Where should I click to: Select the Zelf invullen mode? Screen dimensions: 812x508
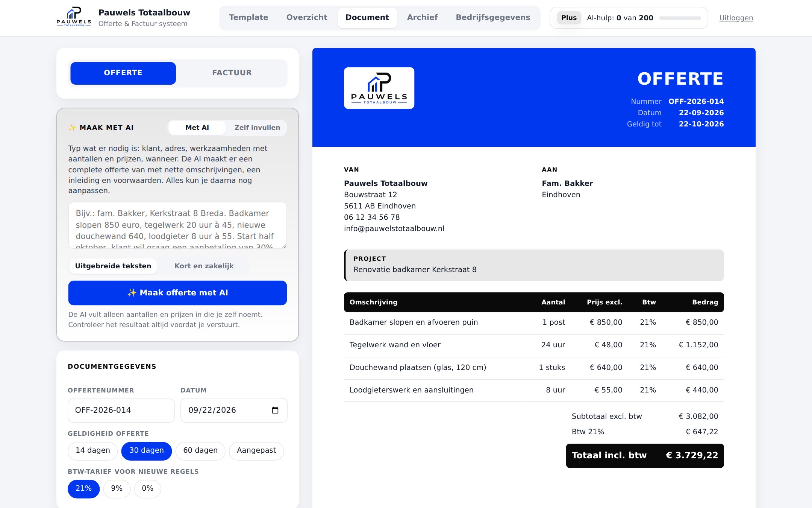[x=257, y=128]
